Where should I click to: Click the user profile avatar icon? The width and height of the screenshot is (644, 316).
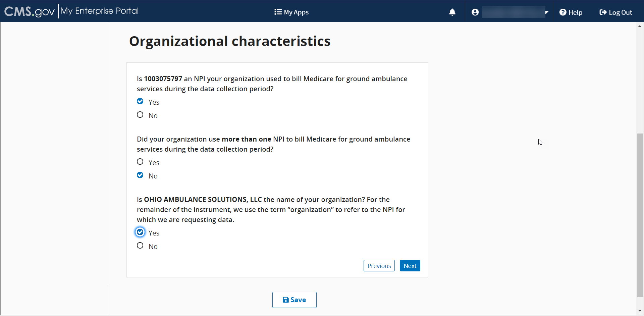tap(475, 12)
